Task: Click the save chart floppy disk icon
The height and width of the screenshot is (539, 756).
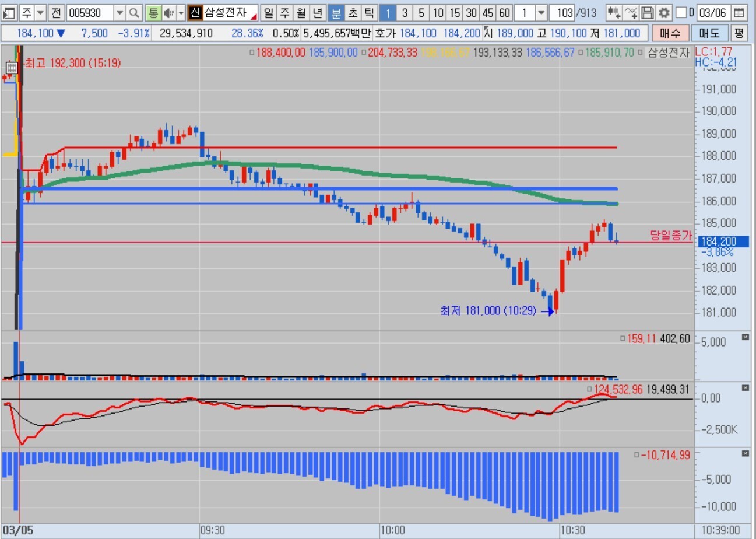Action: (648, 13)
